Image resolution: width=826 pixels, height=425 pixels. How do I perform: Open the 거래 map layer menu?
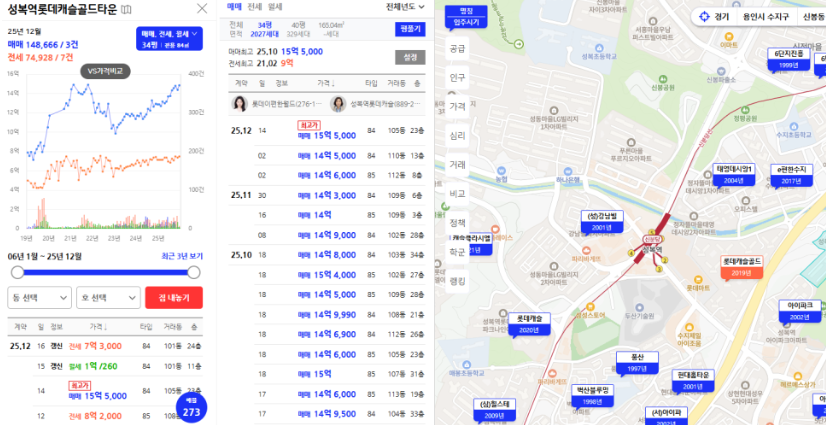[x=457, y=164]
